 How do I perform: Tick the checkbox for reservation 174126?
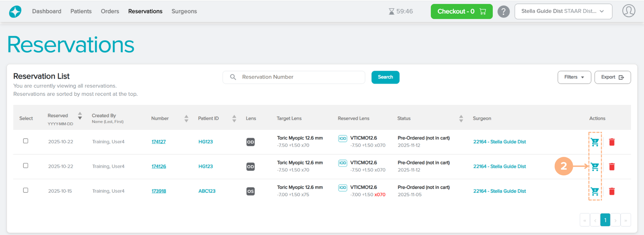(x=25, y=166)
